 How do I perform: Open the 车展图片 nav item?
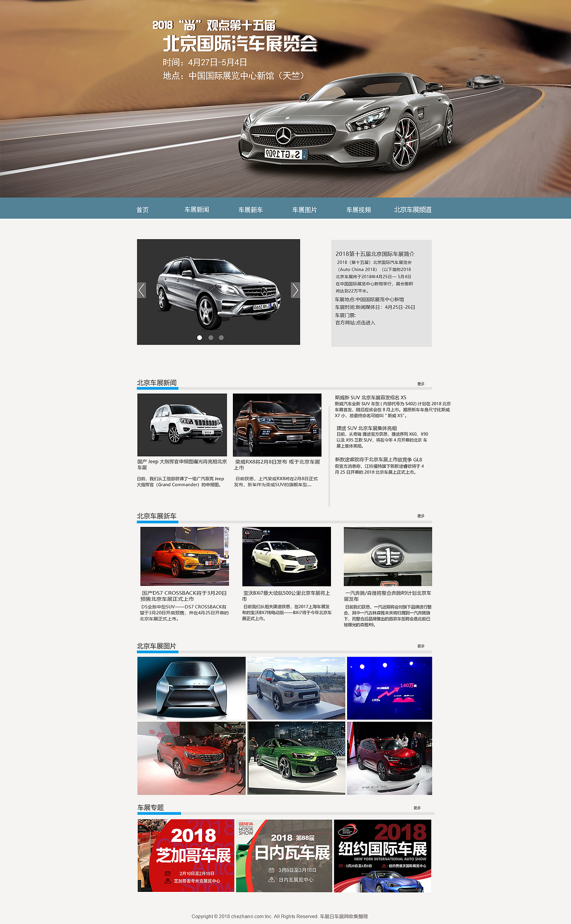pyautogui.click(x=305, y=210)
